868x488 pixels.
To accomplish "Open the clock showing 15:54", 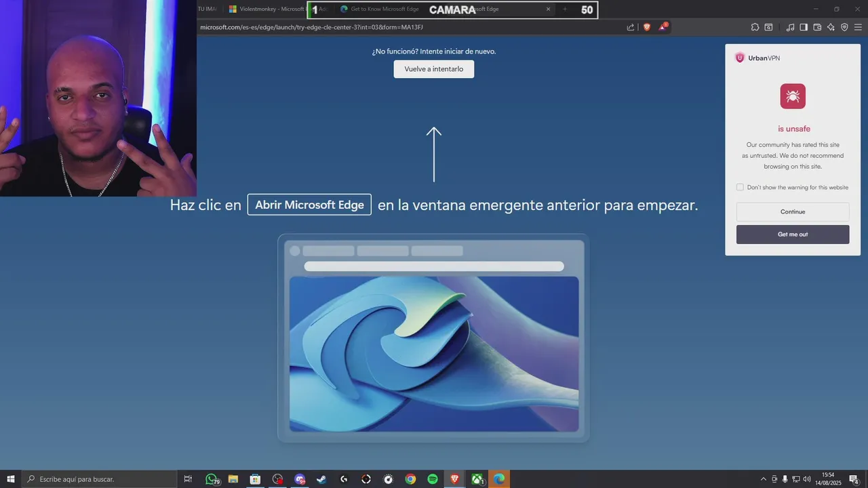I will tap(828, 479).
